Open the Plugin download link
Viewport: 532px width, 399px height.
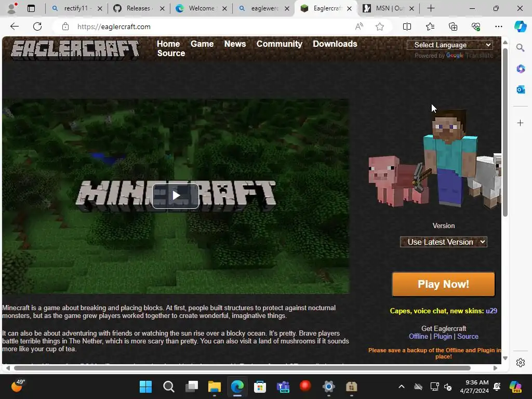pyautogui.click(x=443, y=336)
